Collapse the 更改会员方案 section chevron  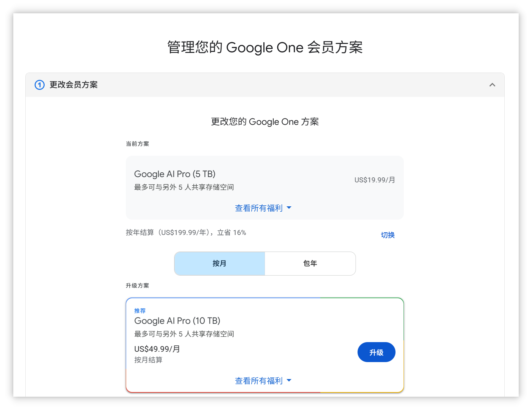492,85
